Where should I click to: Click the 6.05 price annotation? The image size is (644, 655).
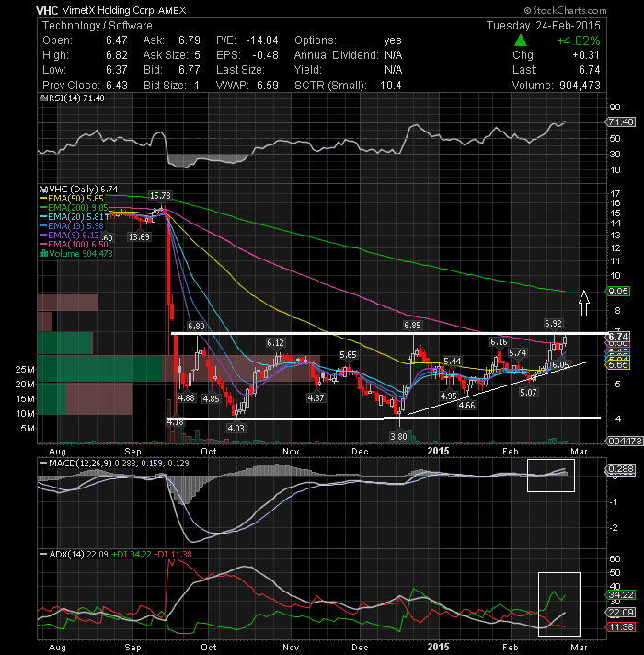click(560, 364)
